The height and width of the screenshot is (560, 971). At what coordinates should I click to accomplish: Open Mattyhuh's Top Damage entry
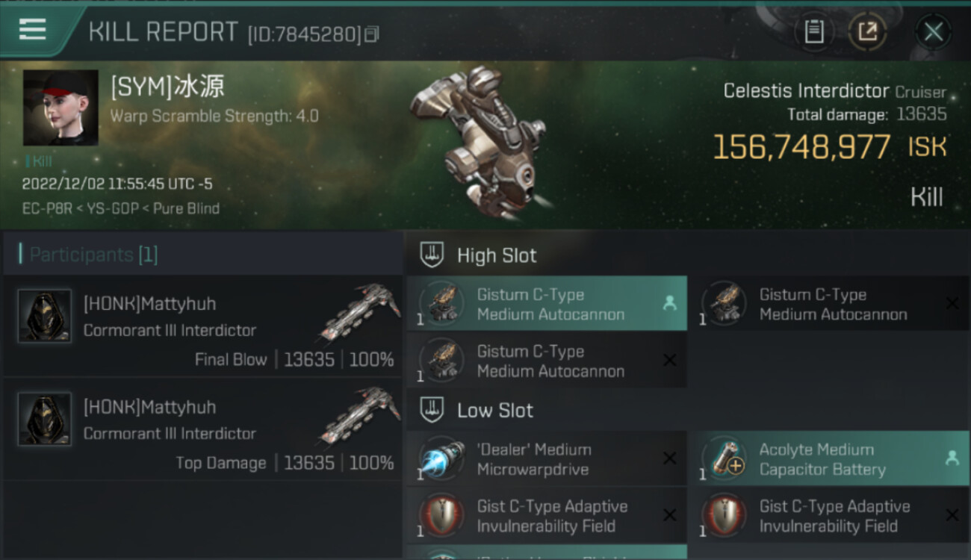tap(202, 429)
